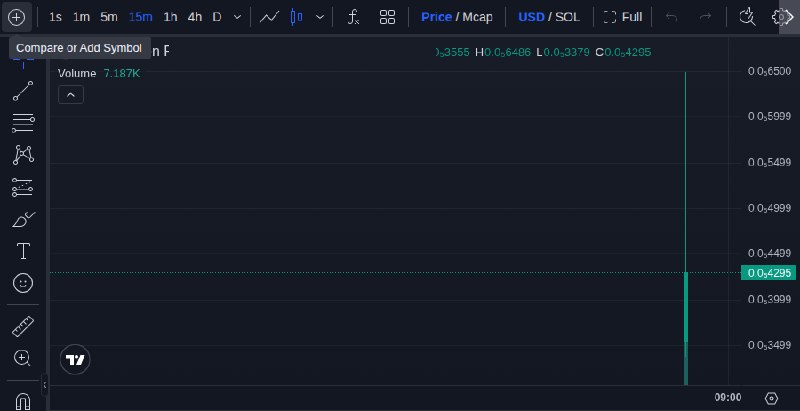Open the Indicators fx button
Screen dimensions: 800x411
click(353, 17)
